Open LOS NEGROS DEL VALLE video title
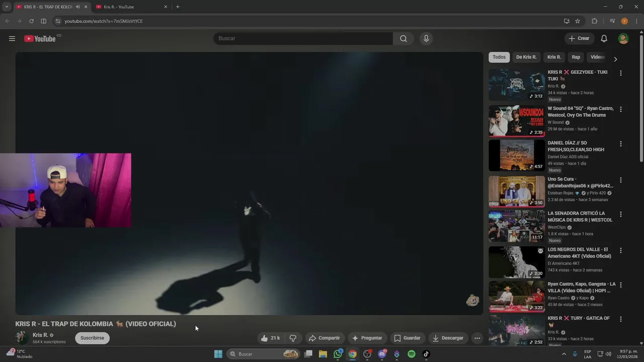 [580, 253]
